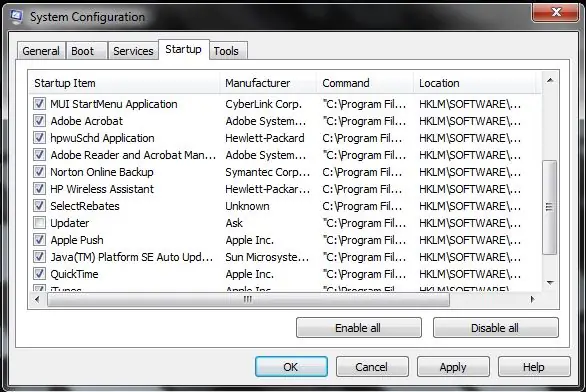Click the 'QuickTime' item name
586x392 pixels.
point(74,274)
